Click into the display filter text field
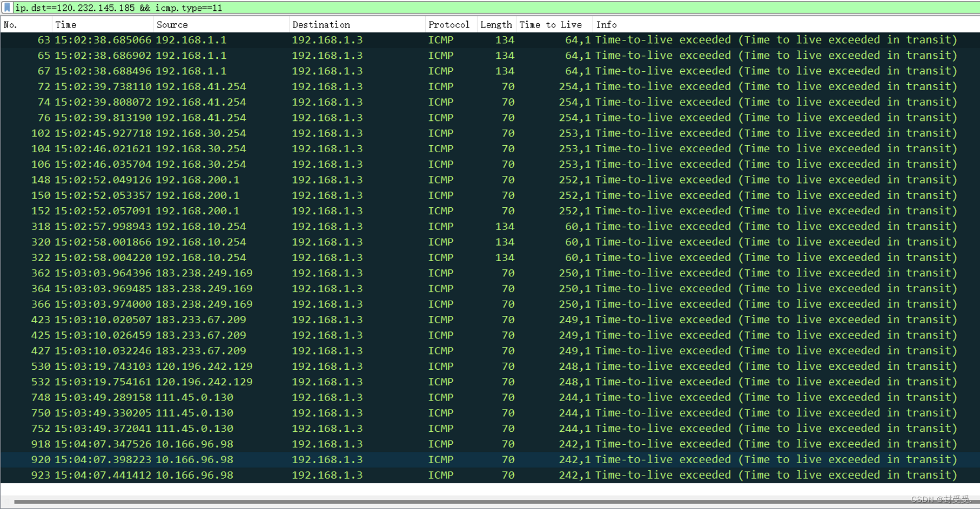Screen dimensions: 980x509 (486, 8)
